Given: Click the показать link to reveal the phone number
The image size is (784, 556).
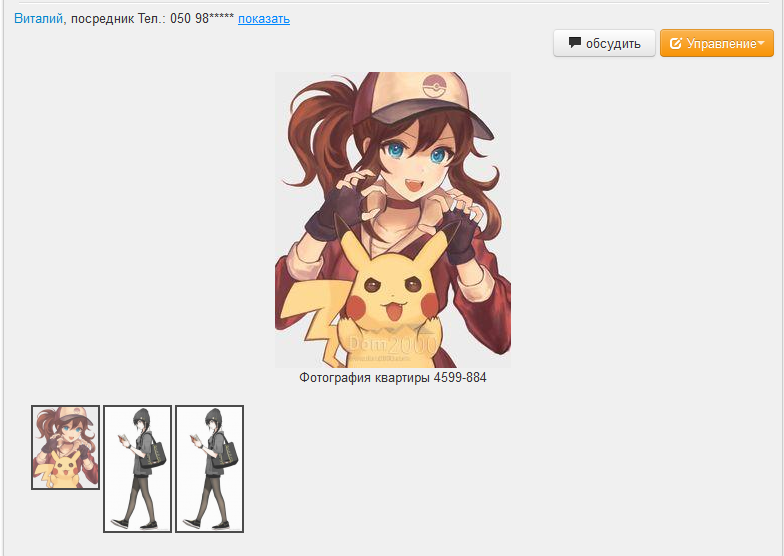Looking at the screenshot, I should pyautogui.click(x=264, y=19).
